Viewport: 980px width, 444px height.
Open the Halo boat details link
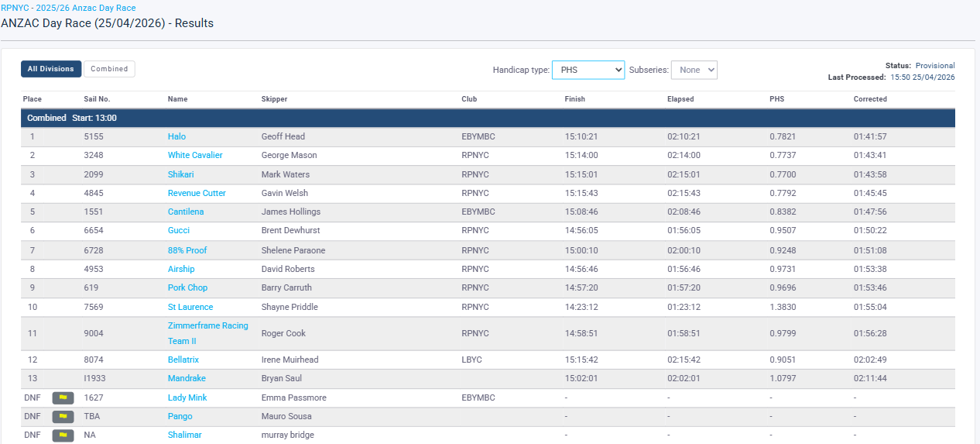click(x=176, y=136)
